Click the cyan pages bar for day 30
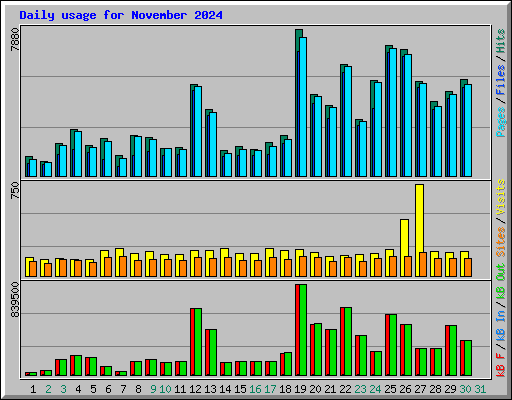Screen dimensions: 512x400 (468, 131)
